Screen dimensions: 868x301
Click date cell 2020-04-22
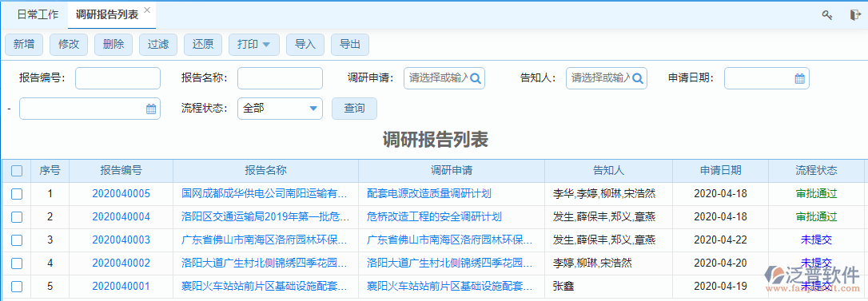pyautogui.click(x=720, y=240)
